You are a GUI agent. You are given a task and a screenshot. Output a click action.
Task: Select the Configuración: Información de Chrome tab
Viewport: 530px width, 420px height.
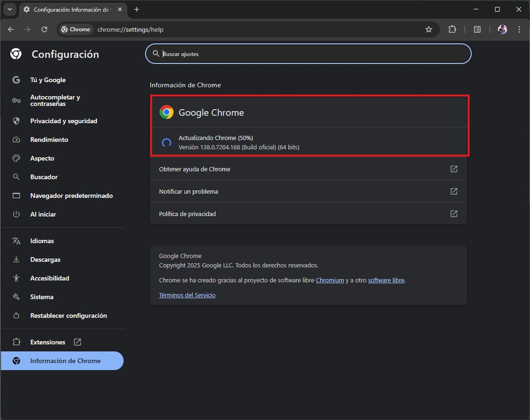(73, 10)
